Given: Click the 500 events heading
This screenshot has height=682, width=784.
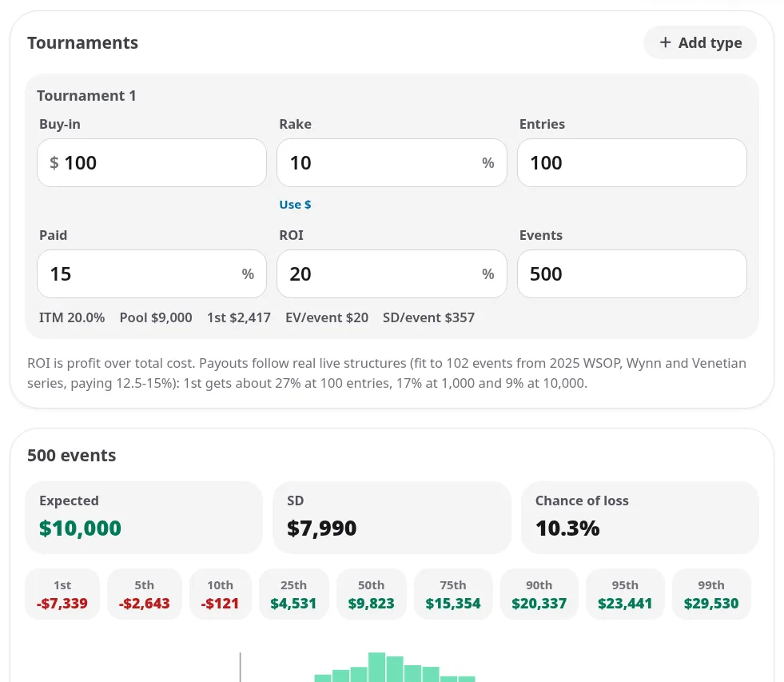Looking at the screenshot, I should click(71, 456).
